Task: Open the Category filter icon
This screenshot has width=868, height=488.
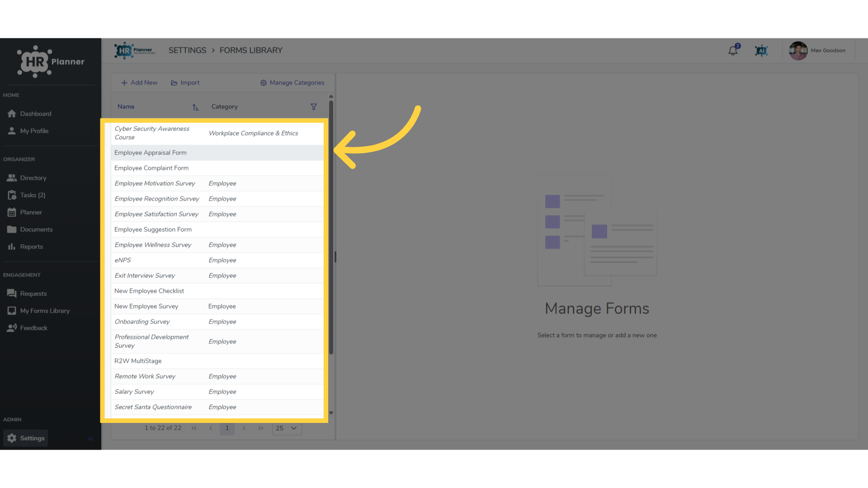Action: 314,107
